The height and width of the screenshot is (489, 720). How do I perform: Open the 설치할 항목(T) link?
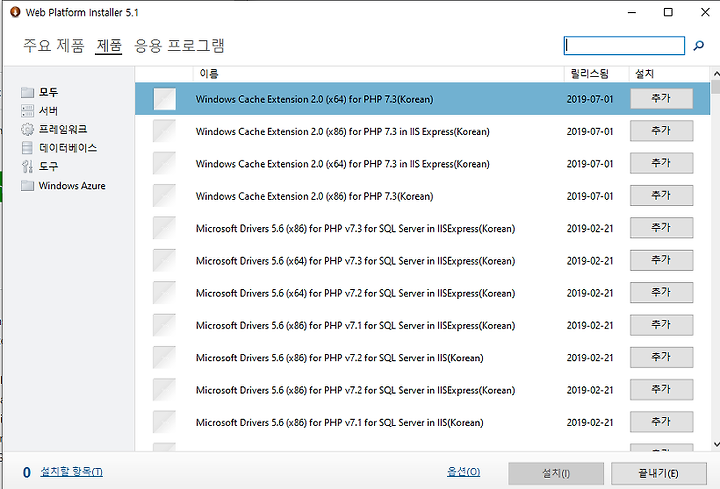(x=71, y=472)
